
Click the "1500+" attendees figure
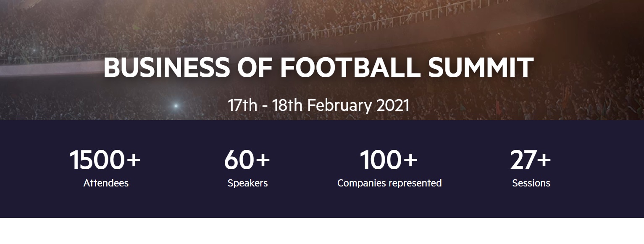click(105, 160)
